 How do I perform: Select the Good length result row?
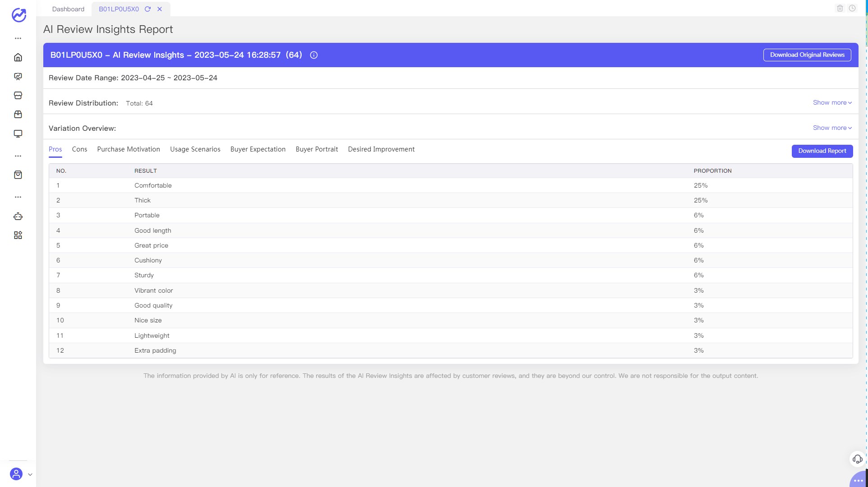(450, 230)
